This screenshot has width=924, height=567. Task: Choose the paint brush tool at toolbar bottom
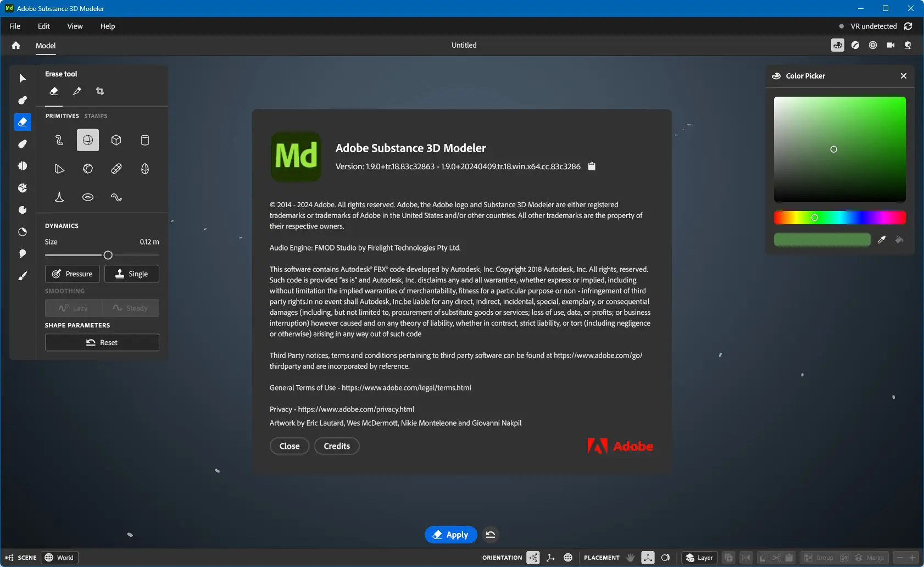point(23,276)
